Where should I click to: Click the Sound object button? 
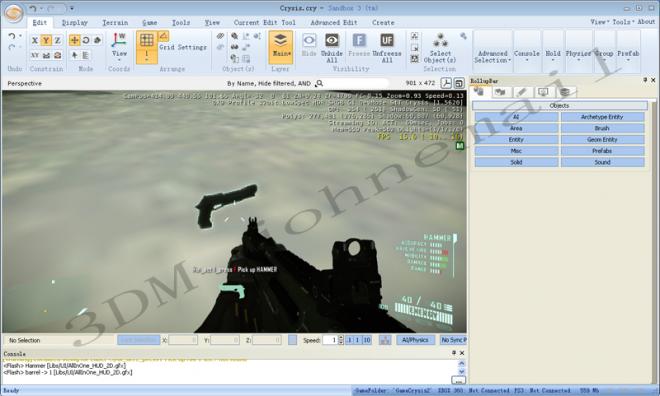coord(602,162)
